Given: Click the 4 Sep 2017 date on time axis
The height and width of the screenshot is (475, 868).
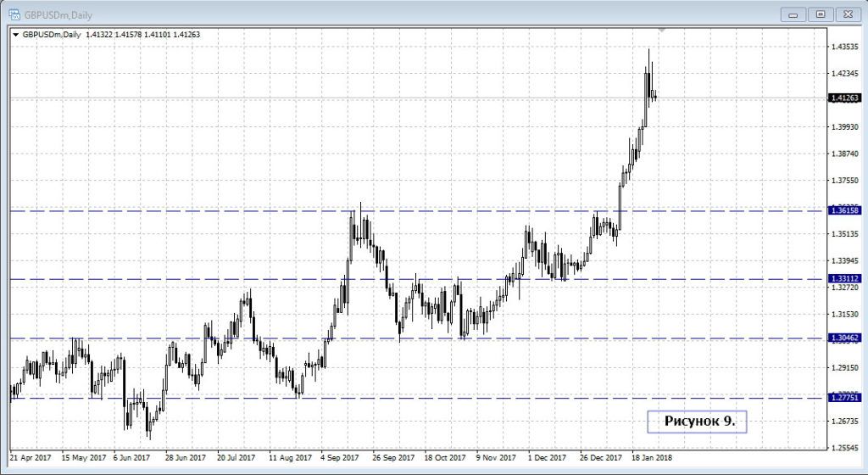Looking at the screenshot, I should coord(339,458).
